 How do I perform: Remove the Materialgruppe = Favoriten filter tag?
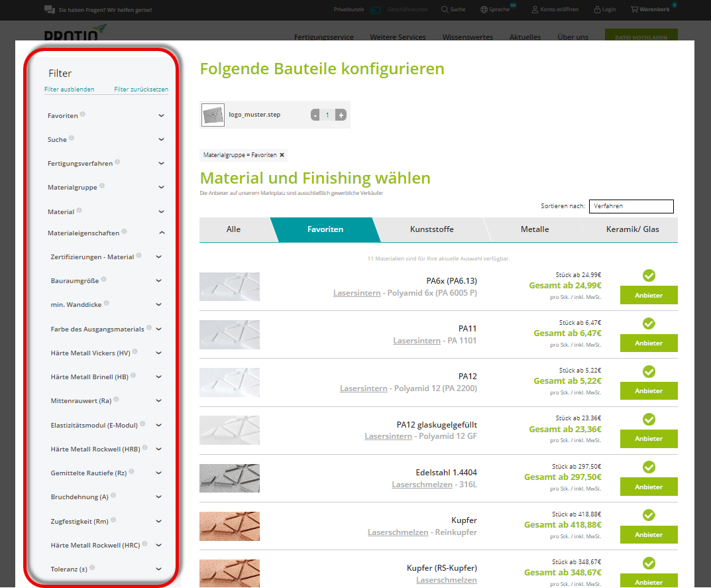pyautogui.click(x=282, y=155)
